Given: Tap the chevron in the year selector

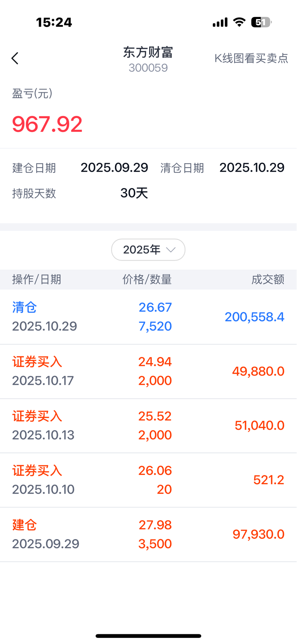Looking at the screenshot, I should tap(171, 250).
